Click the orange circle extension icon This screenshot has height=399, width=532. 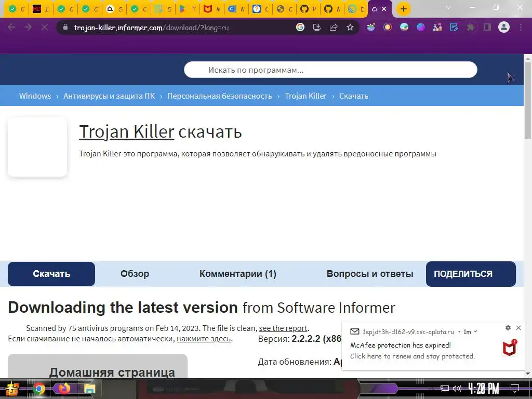pos(388,27)
